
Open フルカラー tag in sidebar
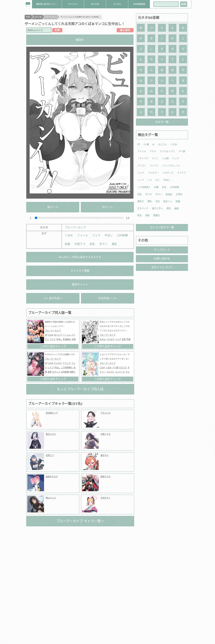click(x=153, y=173)
